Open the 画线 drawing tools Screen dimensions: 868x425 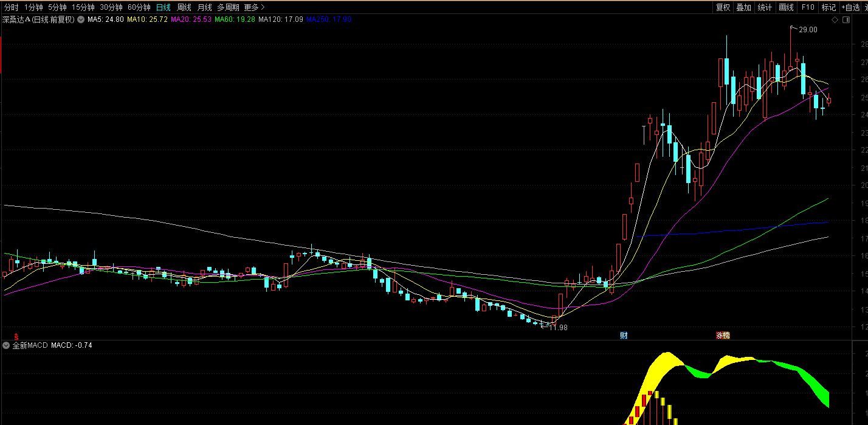786,7
